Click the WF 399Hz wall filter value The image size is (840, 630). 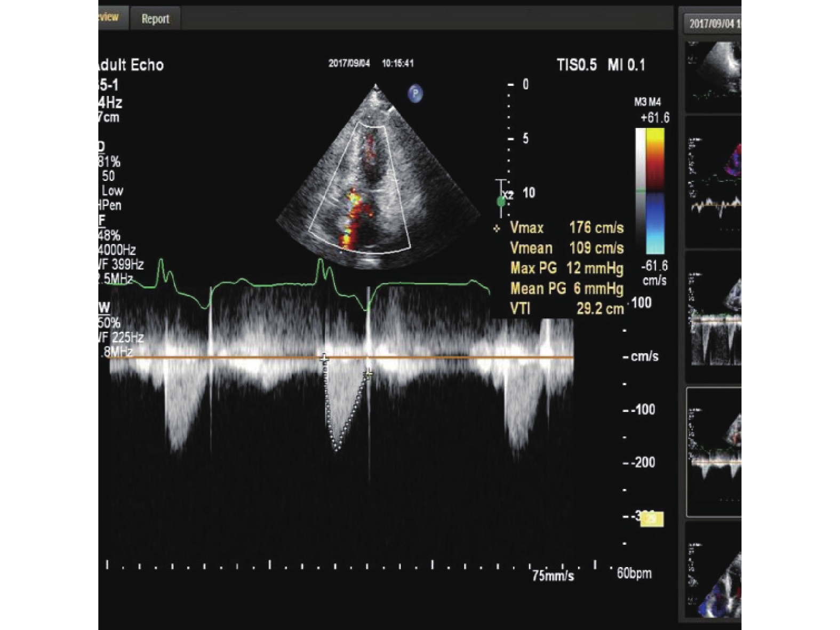click(x=121, y=265)
